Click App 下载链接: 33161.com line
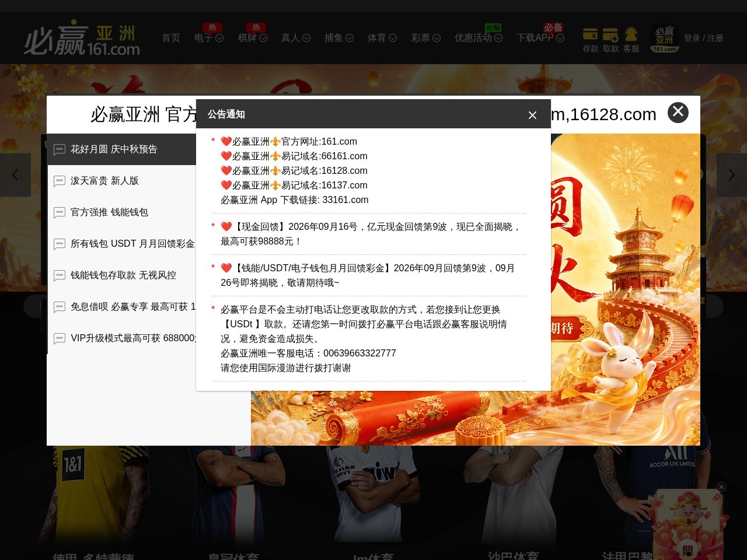747x560 pixels. [295, 200]
